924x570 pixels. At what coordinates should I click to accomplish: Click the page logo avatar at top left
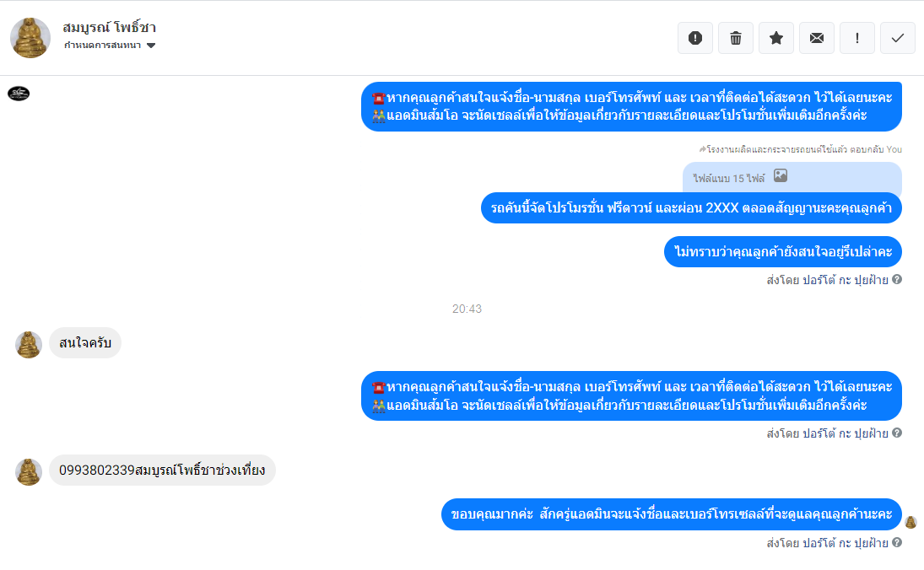point(19,93)
